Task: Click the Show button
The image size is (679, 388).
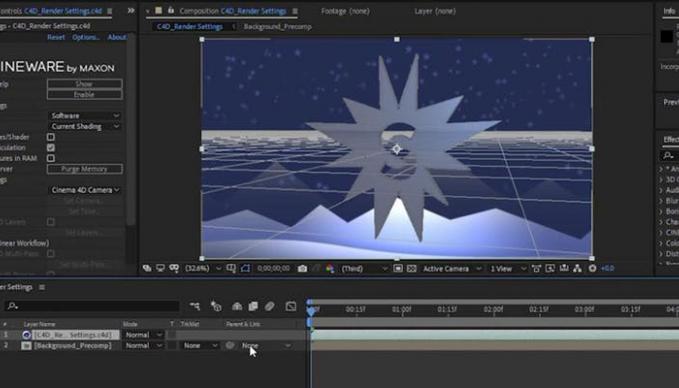Action: tap(84, 84)
